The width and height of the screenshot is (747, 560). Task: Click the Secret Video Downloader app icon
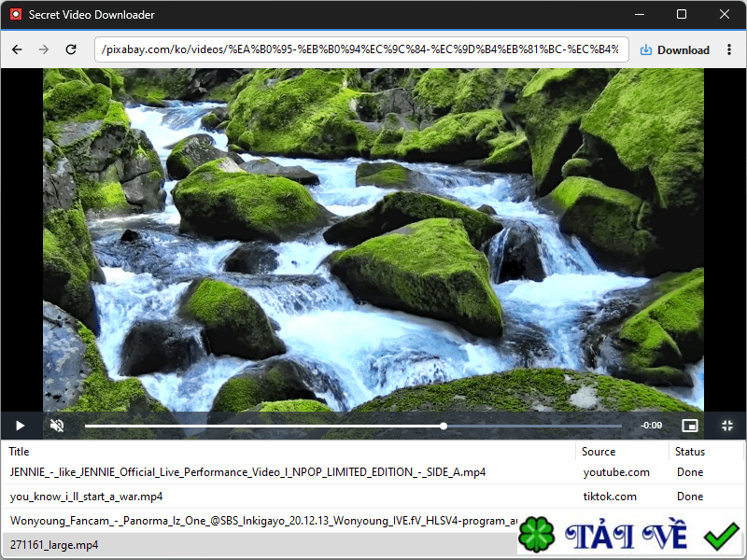pyautogui.click(x=16, y=14)
